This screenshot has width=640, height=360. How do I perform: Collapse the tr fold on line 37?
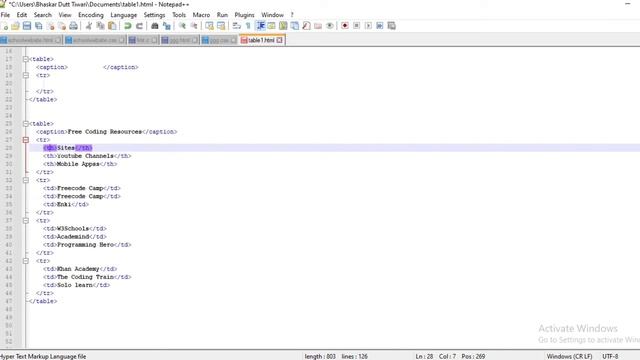26,221
